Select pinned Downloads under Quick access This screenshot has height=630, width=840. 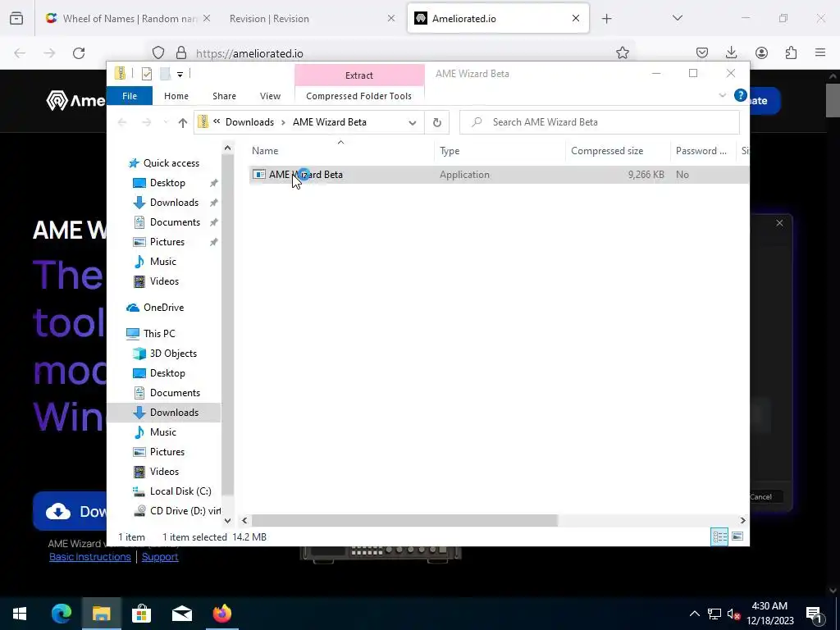coord(174,203)
